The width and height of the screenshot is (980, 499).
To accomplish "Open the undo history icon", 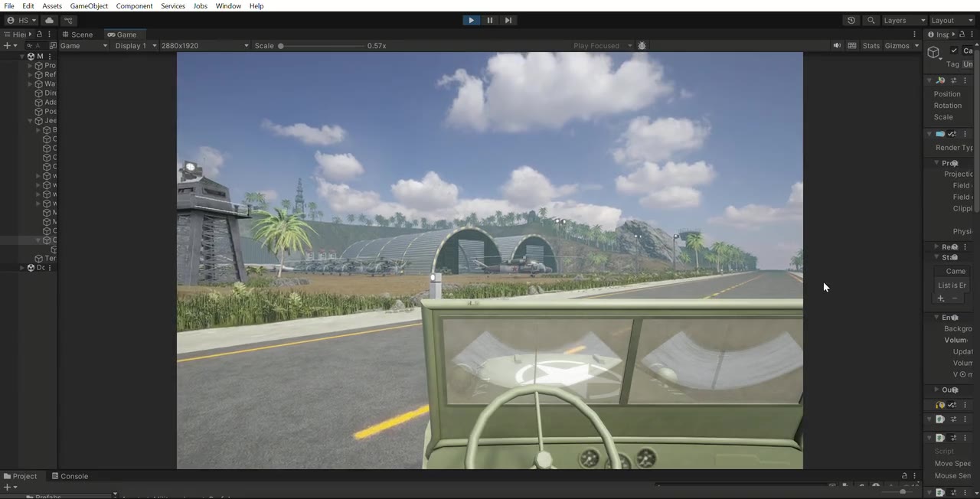I will (x=851, y=21).
